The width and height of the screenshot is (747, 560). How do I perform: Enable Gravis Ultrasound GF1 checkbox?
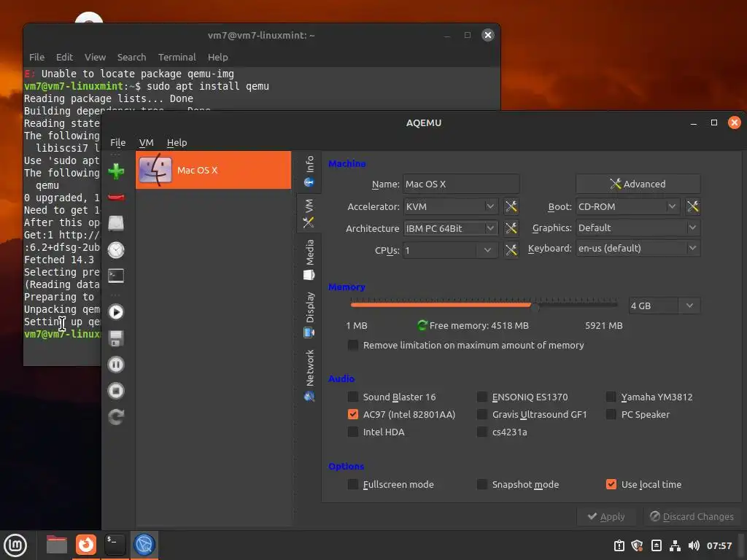tap(482, 414)
